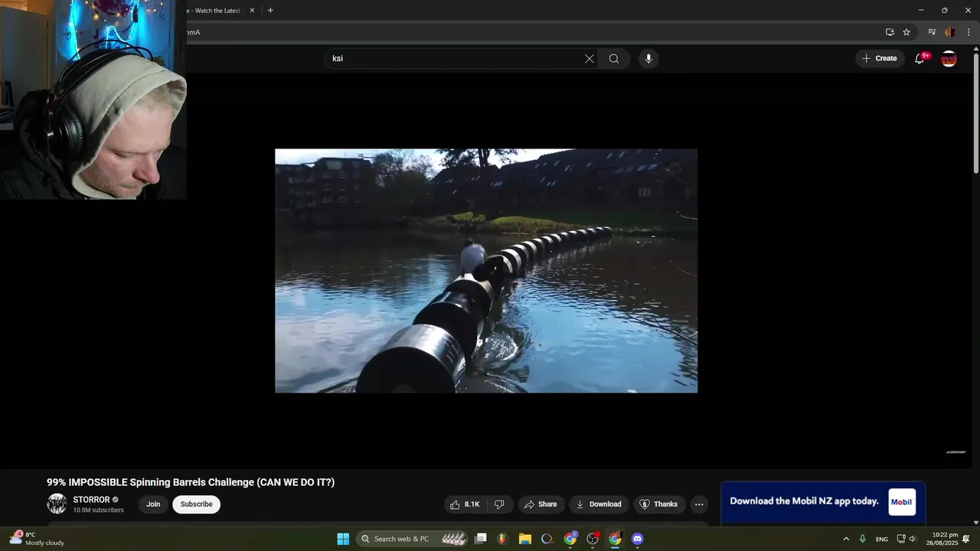Show hidden system tray icons
Screen dimensions: 980x551
846,539
